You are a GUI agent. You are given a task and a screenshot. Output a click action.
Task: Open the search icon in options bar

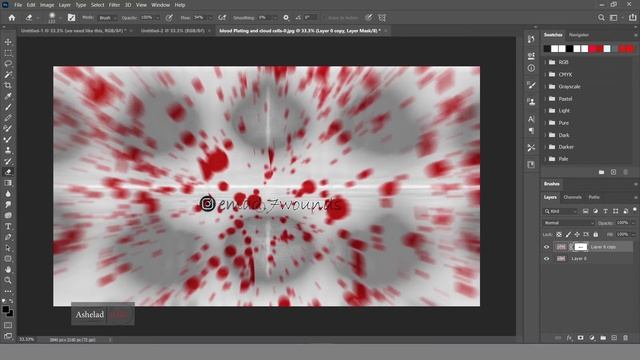tap(601, 18)
